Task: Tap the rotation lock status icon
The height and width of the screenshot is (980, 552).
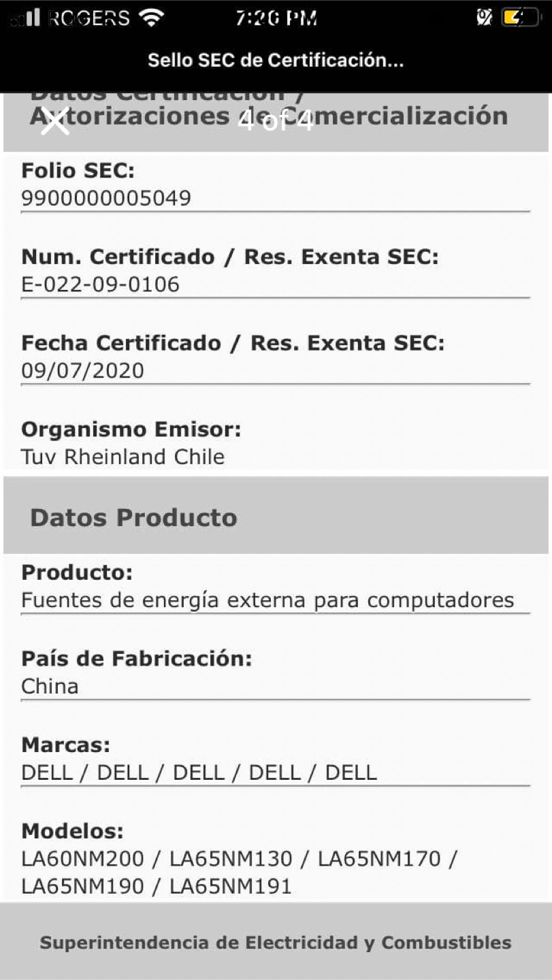Action: click(484, 18)
